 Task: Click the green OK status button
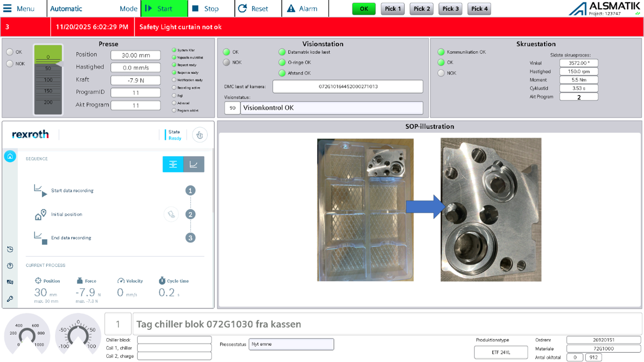364,8
